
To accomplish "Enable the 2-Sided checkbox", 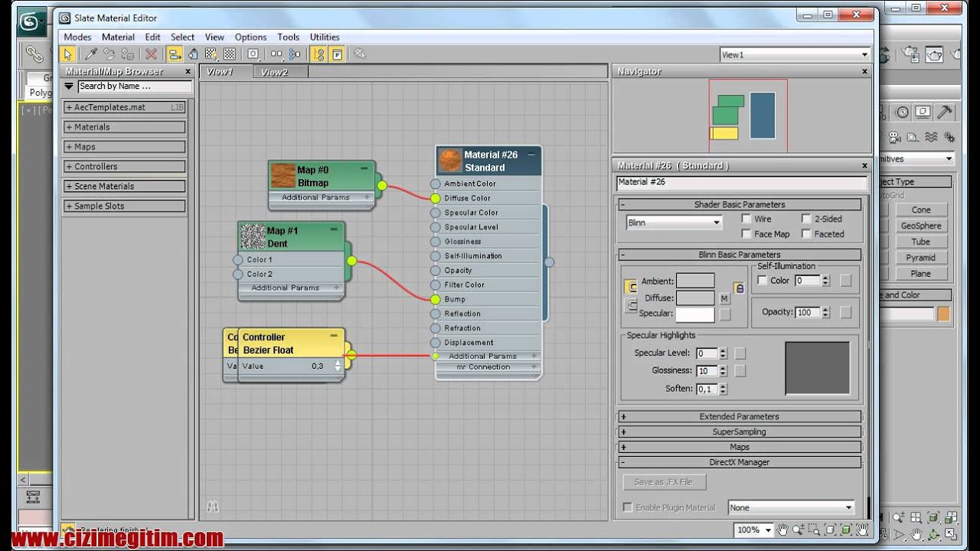I will (x=806, y=219).
